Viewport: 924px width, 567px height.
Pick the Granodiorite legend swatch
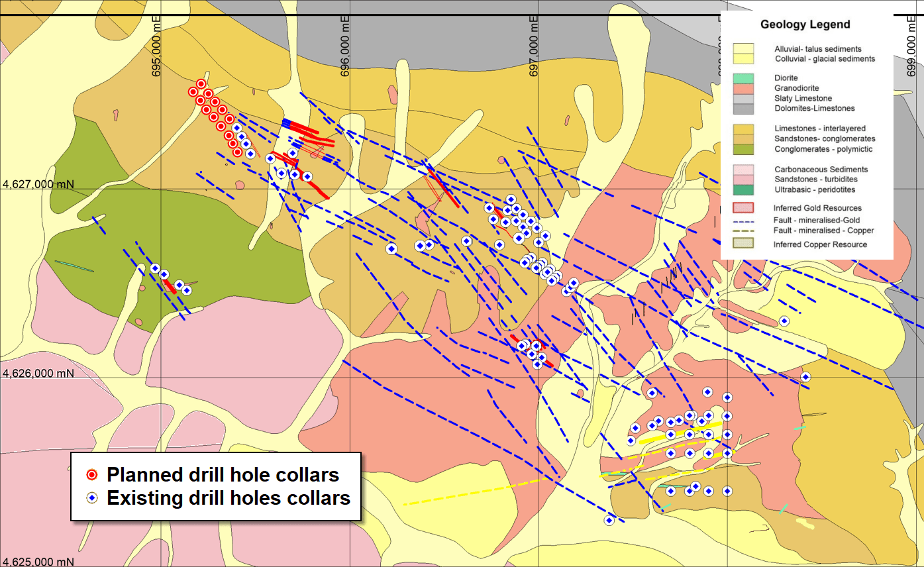tap(743, 88)
